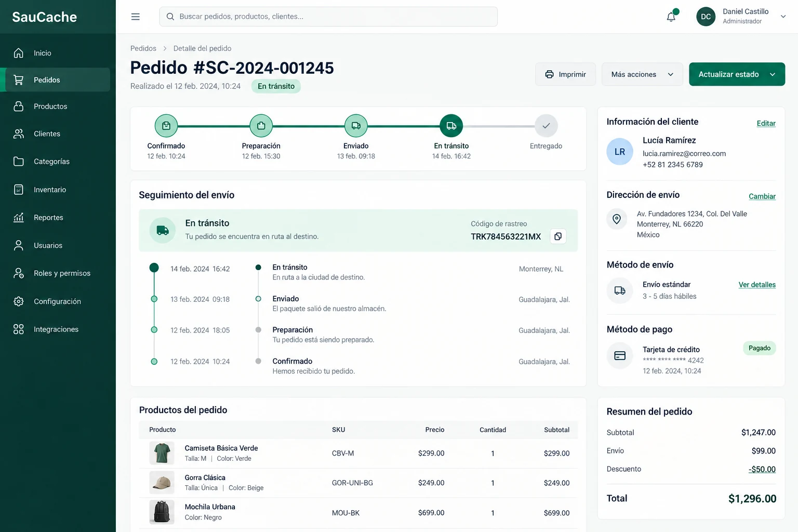Click Cambiar for shipping address
Screen dimensions: 798x532
click(x=762, y=196)
